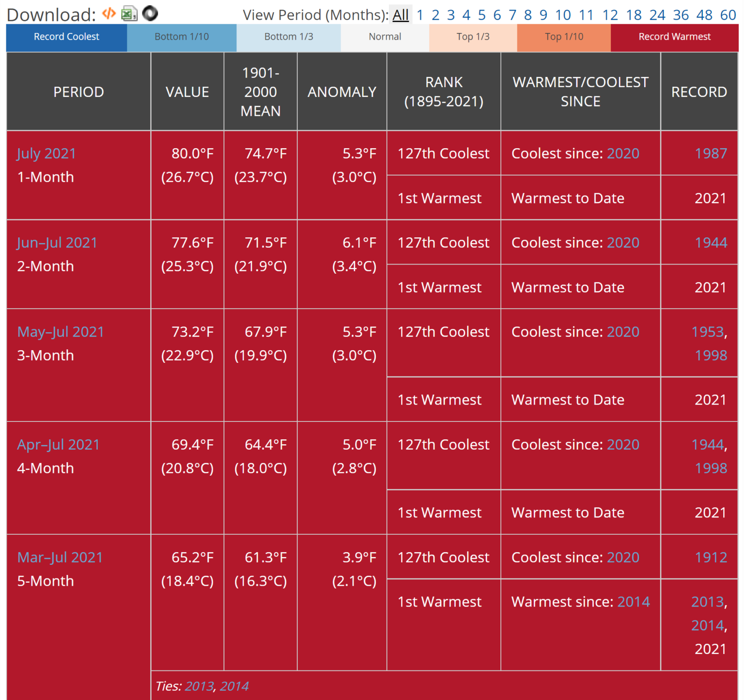Open the Jun–Jul 2021 period link
744x700 pixels.
pyautogui.click(x=57, y=242)
